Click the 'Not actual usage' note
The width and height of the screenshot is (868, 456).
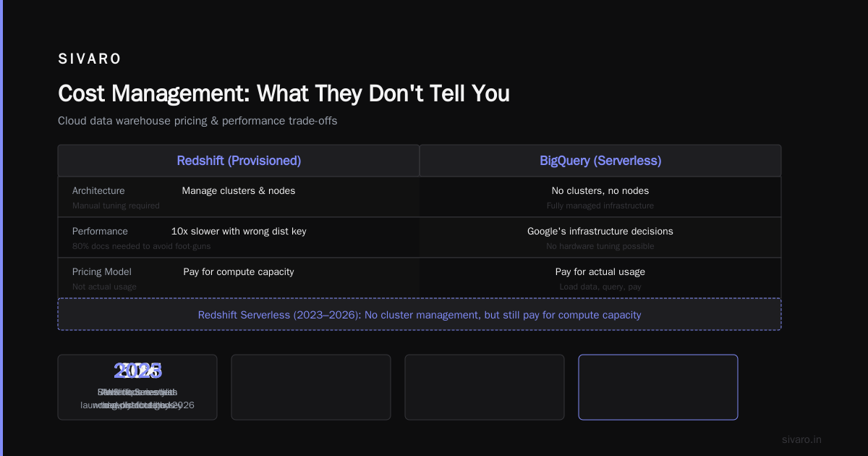[104, 287]
